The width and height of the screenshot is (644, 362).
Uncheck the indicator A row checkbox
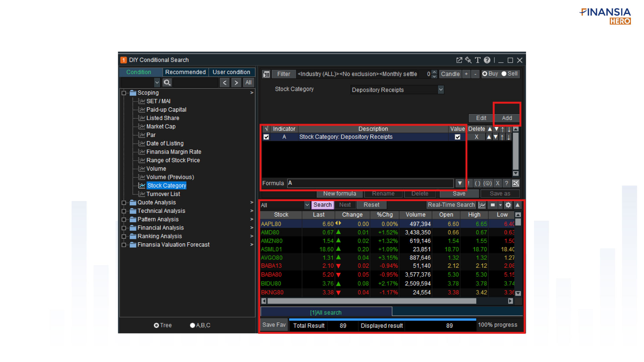(x=266, y=137)
